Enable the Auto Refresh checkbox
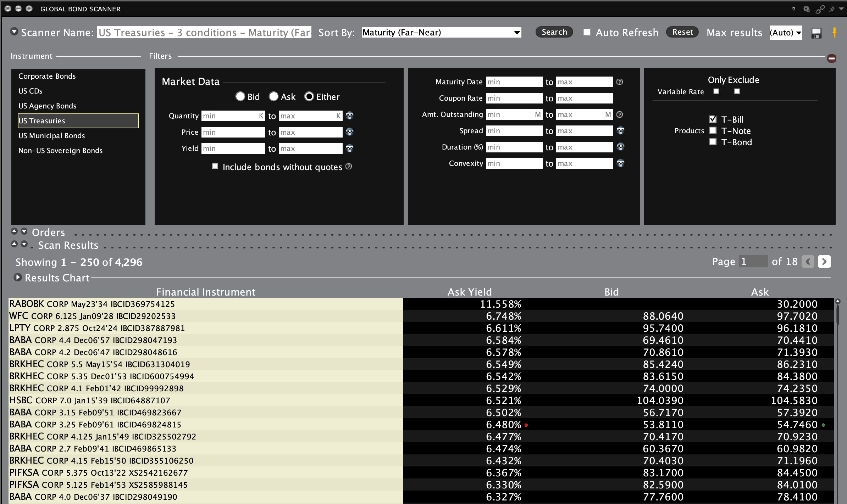 pyautogui.click(x=587, y=33)
